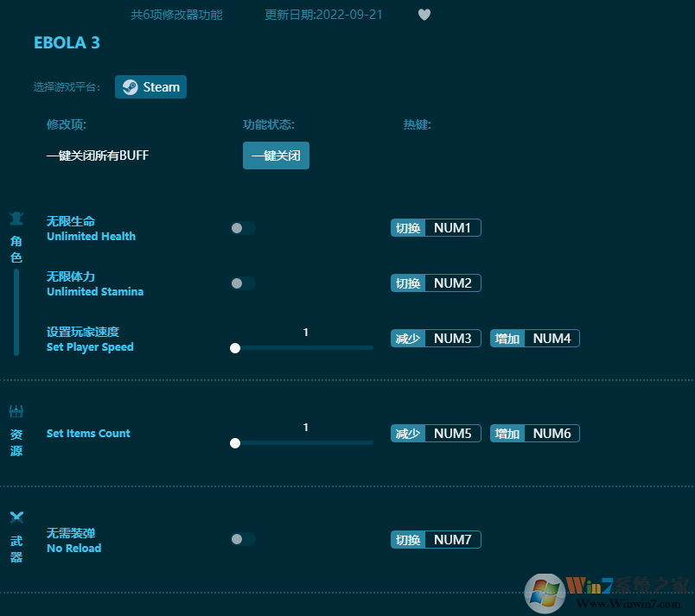This screenshot has width=695, height=616.
Task: Click the heart favorite icon
Action: tap(424, 15)
